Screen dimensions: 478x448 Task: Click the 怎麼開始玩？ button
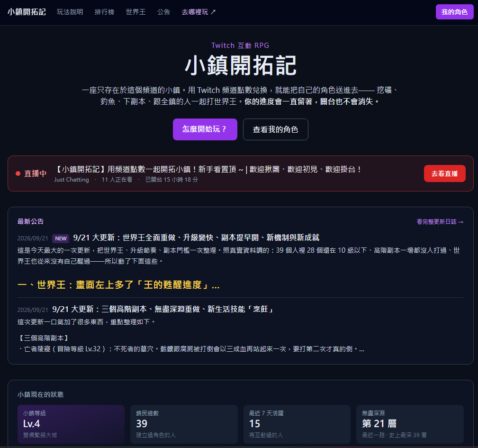[x=205, y=129]
